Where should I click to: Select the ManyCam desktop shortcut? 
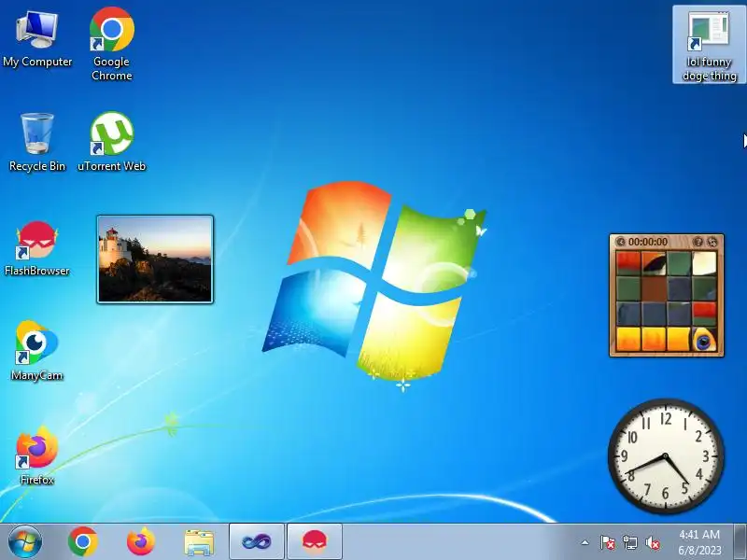point(37,352)
